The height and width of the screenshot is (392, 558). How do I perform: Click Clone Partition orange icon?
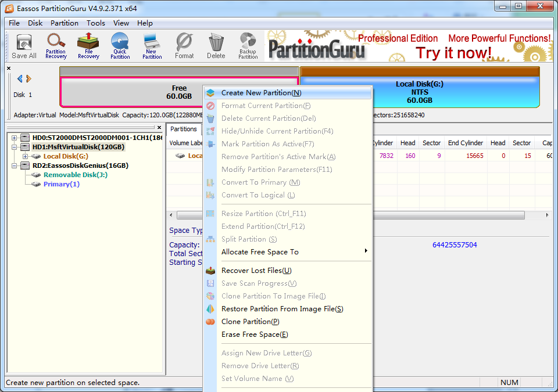210,322
